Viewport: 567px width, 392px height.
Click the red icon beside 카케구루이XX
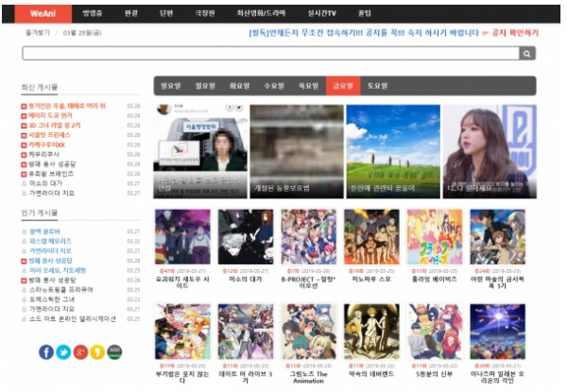[x=24, y=145]
